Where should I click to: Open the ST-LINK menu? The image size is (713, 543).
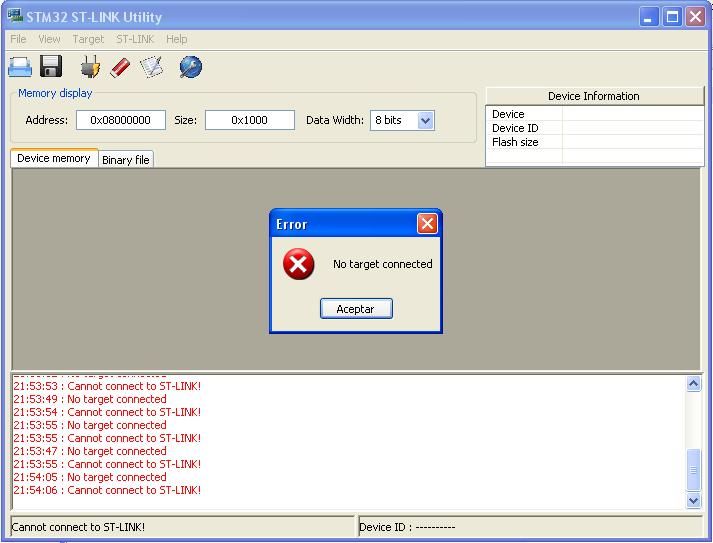[135, 39]
